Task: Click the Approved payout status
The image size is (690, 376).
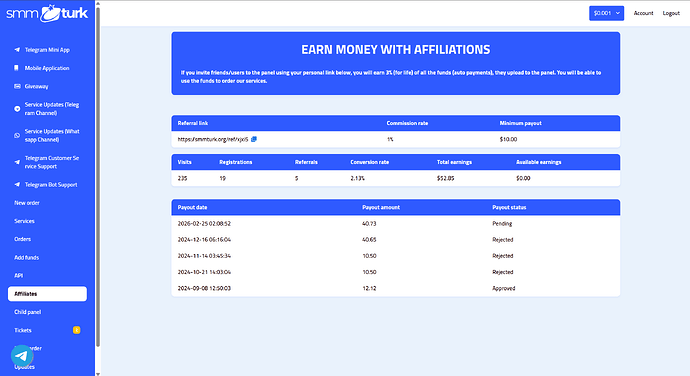Action: point(503,288)
